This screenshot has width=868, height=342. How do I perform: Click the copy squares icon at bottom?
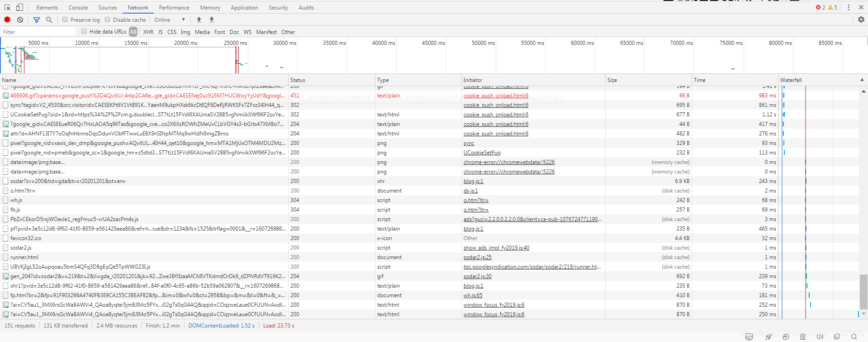(x=837, y=337)
